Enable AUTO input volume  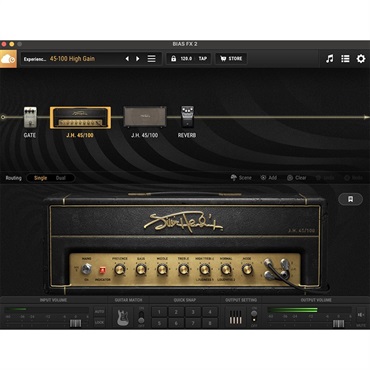click(99, 312)
